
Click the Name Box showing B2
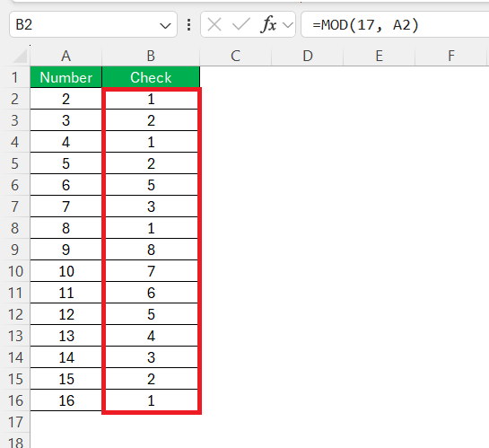pyautogui.click(x=93, y=24)
